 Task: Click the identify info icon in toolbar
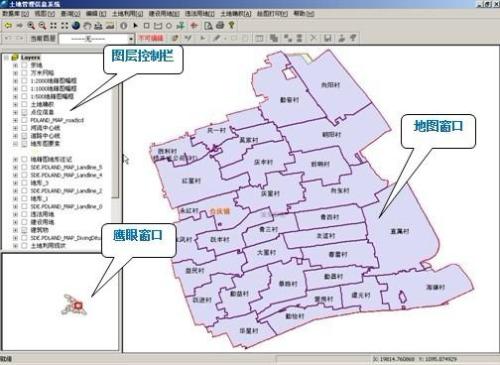(124, 26)
